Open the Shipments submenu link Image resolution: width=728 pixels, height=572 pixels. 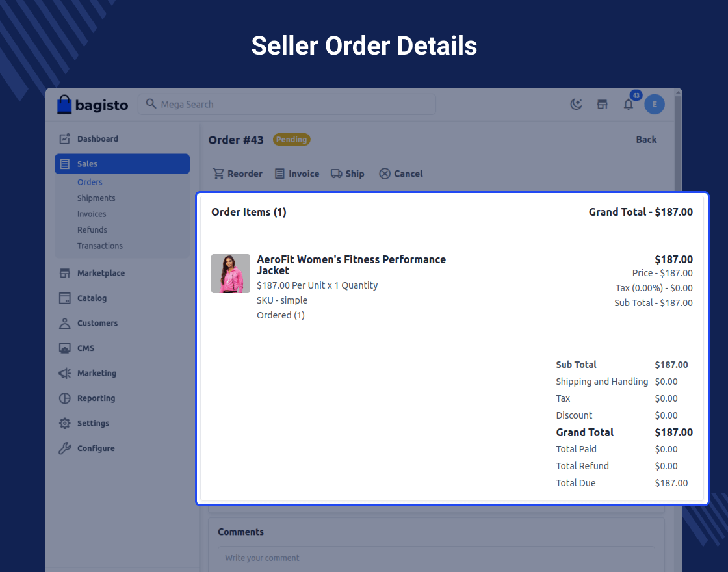96,198
